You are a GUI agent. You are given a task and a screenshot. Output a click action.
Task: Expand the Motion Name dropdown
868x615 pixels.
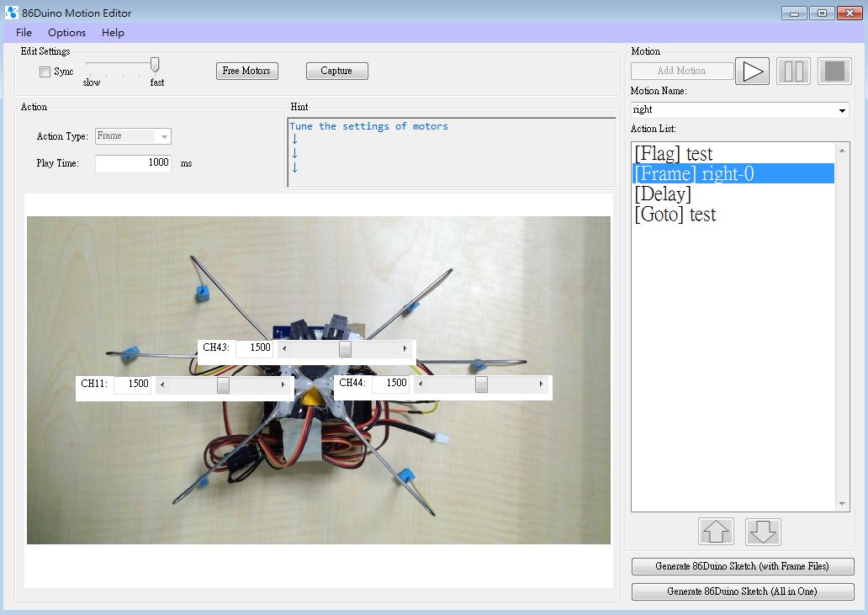click(842, 110)
